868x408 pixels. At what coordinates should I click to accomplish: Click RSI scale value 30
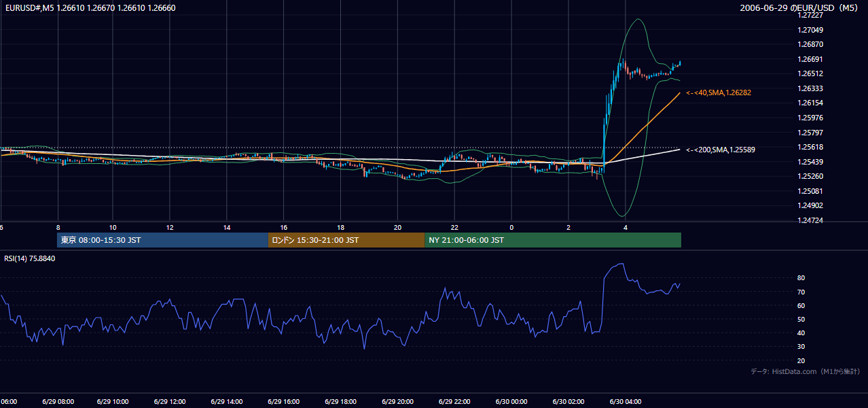click(x=801, y=347)
